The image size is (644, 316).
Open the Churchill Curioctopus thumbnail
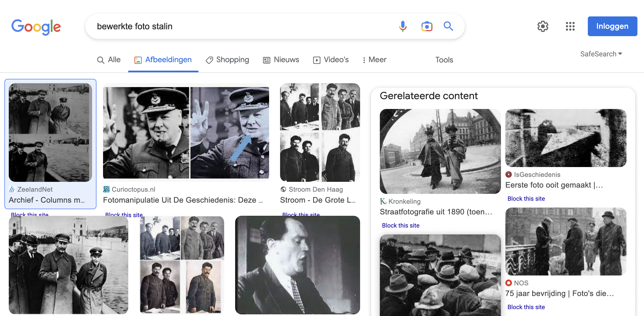[x=186, y=133]
